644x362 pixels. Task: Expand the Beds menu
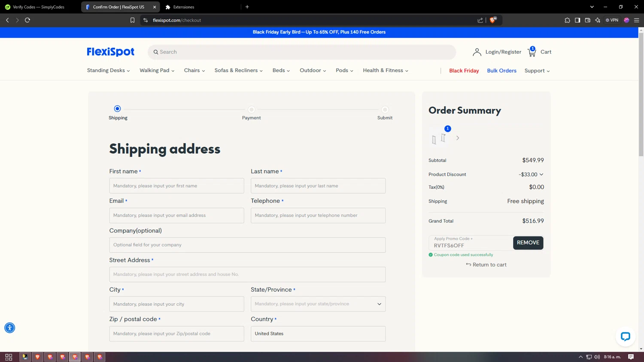[x=281, y=70]
